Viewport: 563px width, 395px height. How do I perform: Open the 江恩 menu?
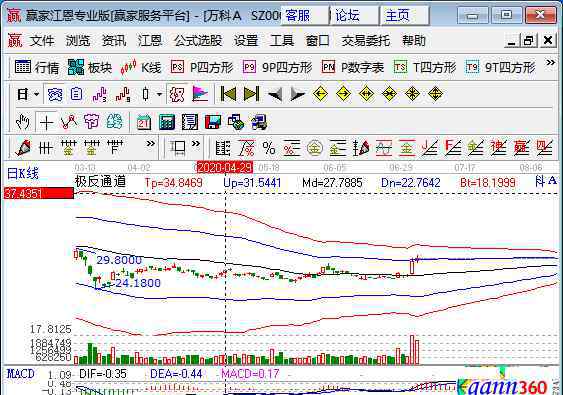150,41
